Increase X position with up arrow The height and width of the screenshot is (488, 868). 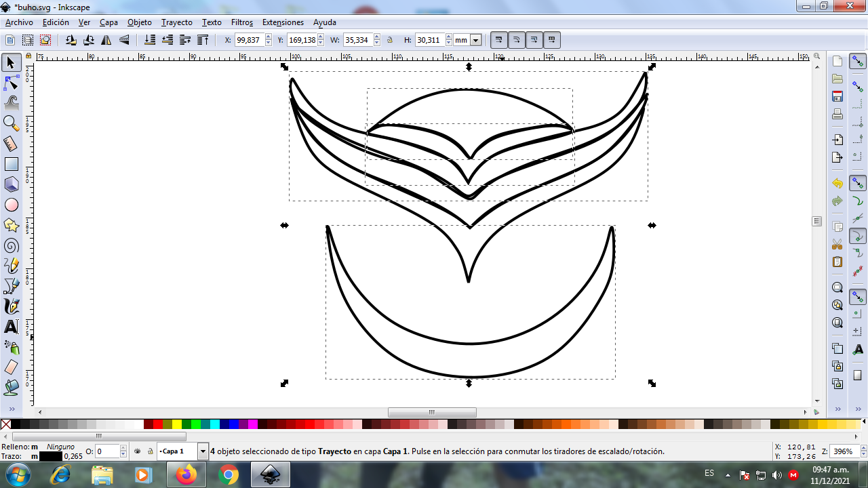click(269, 37)
